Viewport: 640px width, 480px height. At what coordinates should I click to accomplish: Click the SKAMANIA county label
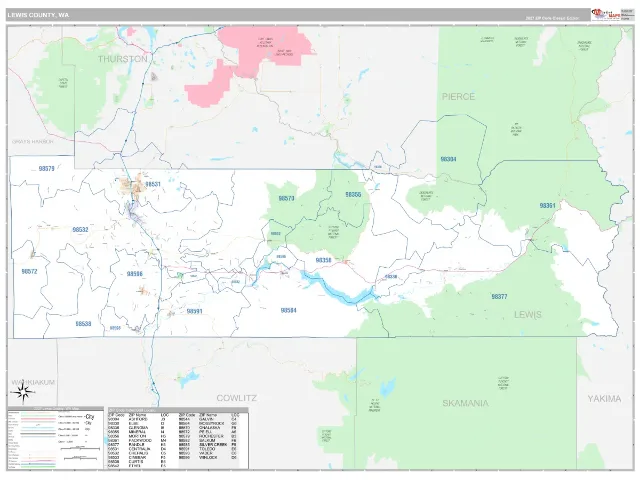tap(465, 403)
